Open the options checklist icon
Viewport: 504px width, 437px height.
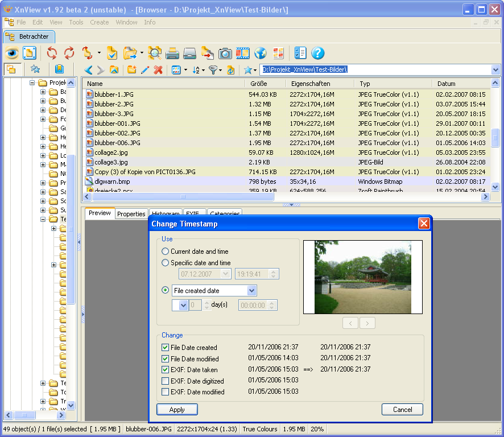click(x=300, y=53)
